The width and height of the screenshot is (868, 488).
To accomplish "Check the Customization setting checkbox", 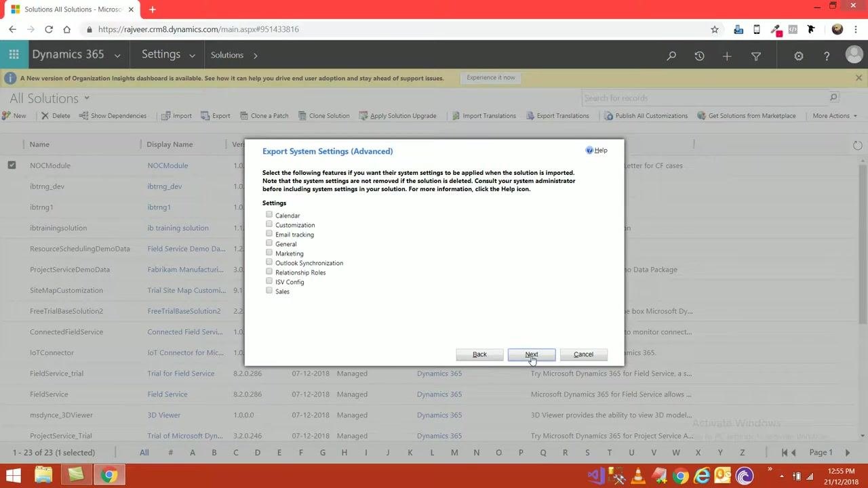I will pyautogui.click(x=269, y=224).
